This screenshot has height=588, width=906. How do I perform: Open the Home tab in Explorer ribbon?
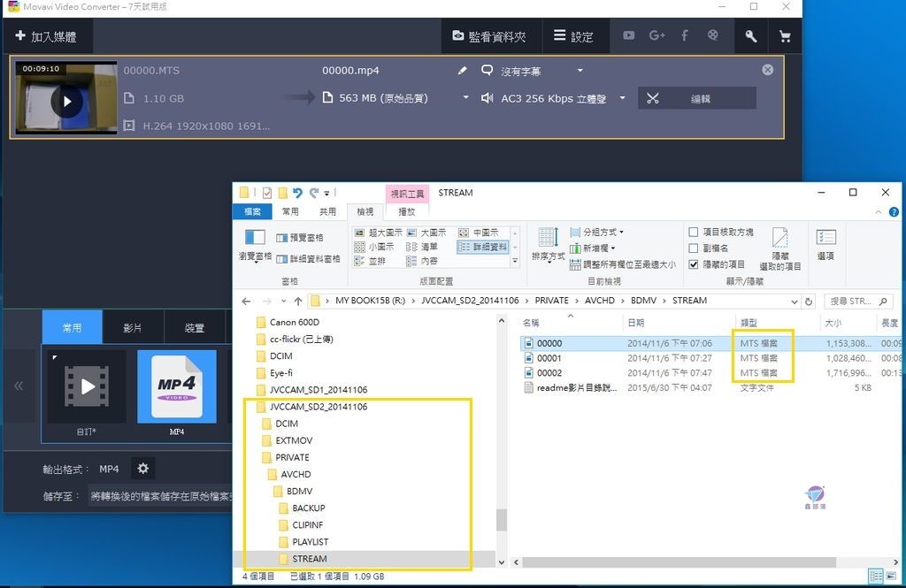click(290, 211)
